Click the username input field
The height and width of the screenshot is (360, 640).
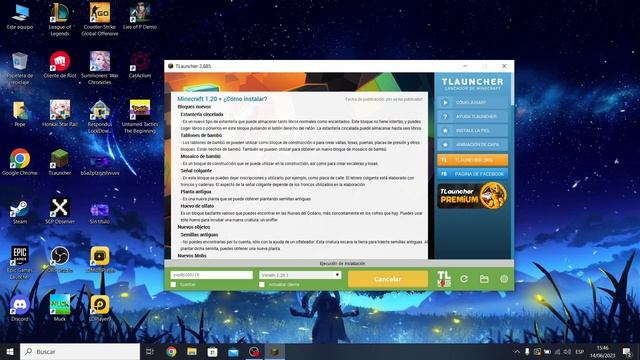pyautogui.click(x=211, y=275)
